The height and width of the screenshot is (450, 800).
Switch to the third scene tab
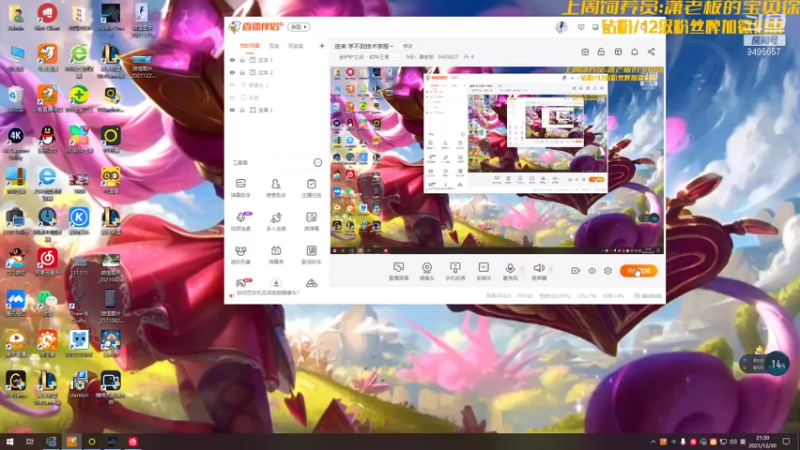295,46
